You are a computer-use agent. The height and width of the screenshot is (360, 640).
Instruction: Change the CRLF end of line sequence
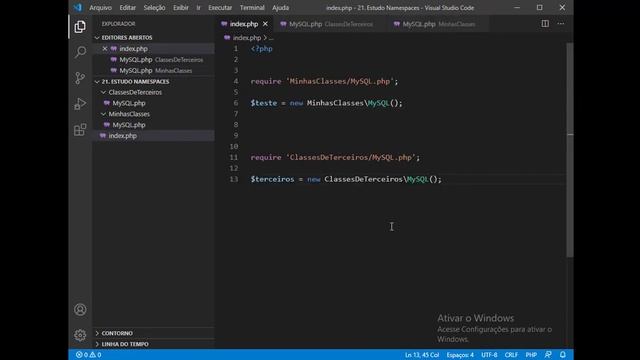[511, 355]
